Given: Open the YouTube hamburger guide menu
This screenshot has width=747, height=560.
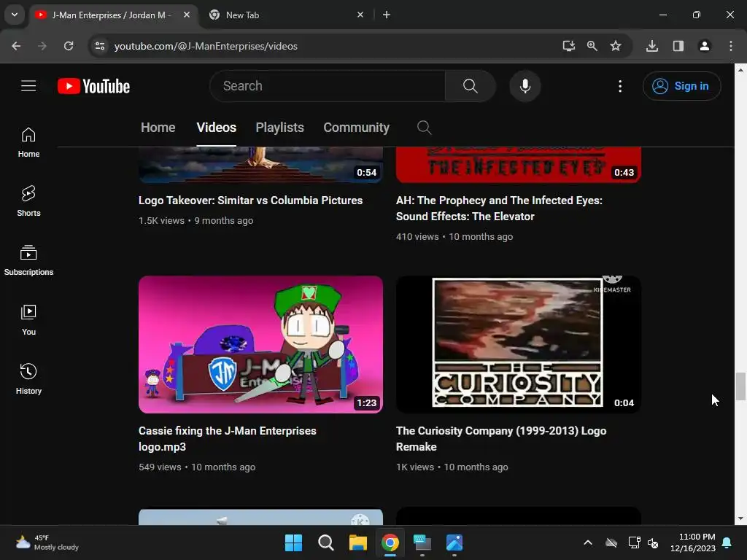Looking at the screenshot, I should click(x=28, y=86).
